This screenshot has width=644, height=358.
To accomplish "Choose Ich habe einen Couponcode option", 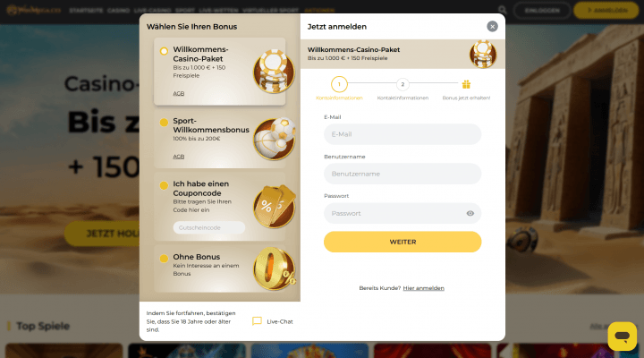I will [164, 185].
